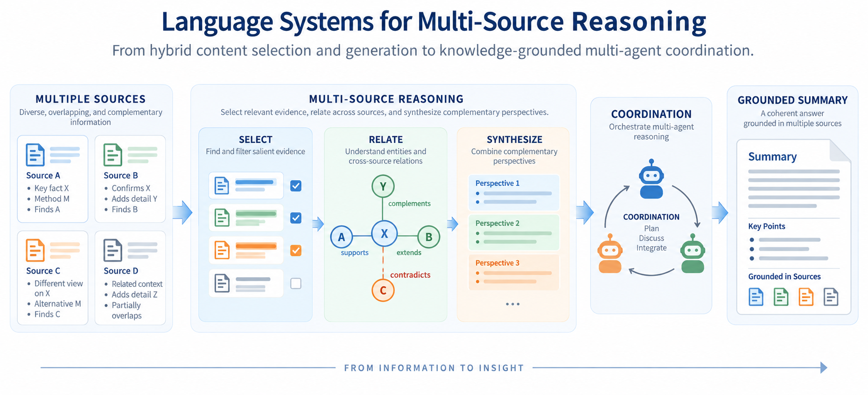
Task: Click the blue Source A document icon
Action: point(35,155)
